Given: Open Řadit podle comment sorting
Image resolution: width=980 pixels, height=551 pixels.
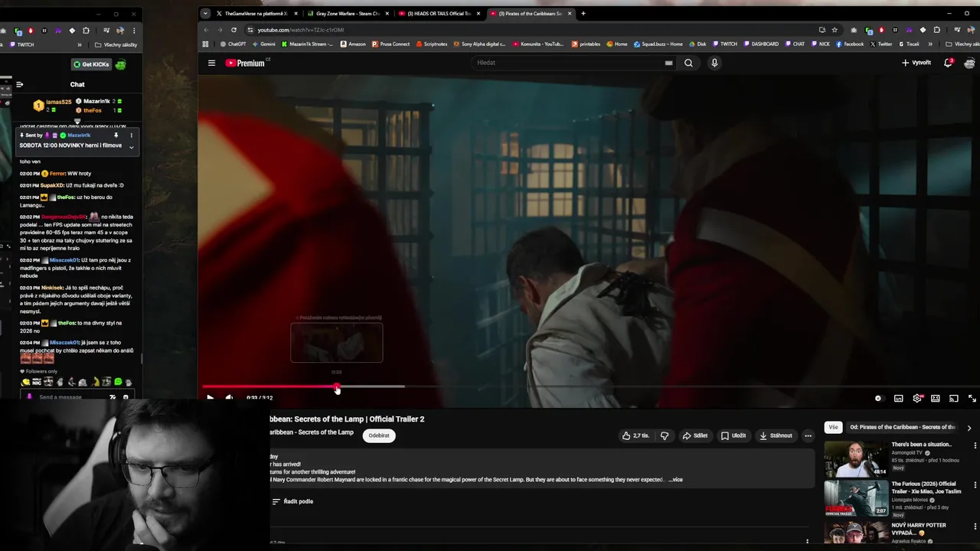Looking at the screenshot, I should [292, 501].
